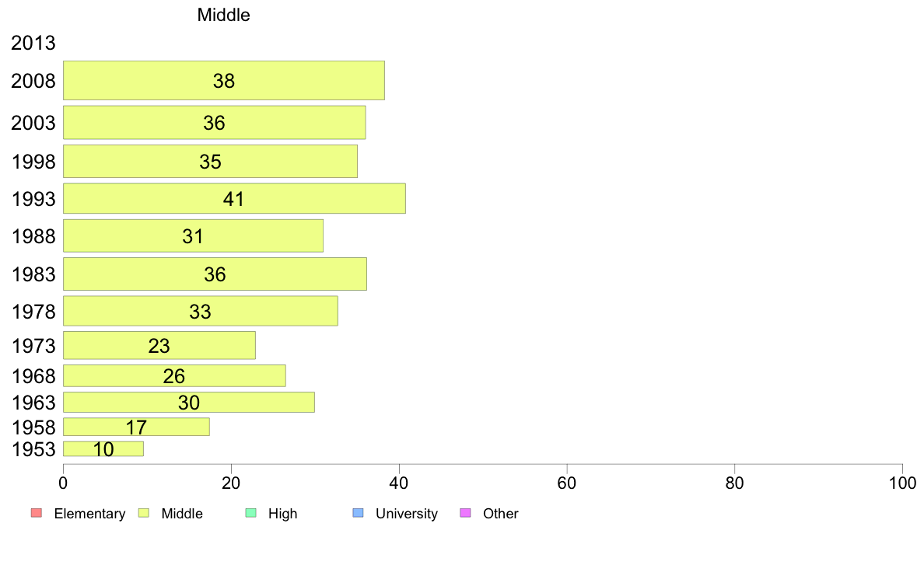Click the University blue legend swatch
Screen dimensions: 924x572
(x=358, y=513)
